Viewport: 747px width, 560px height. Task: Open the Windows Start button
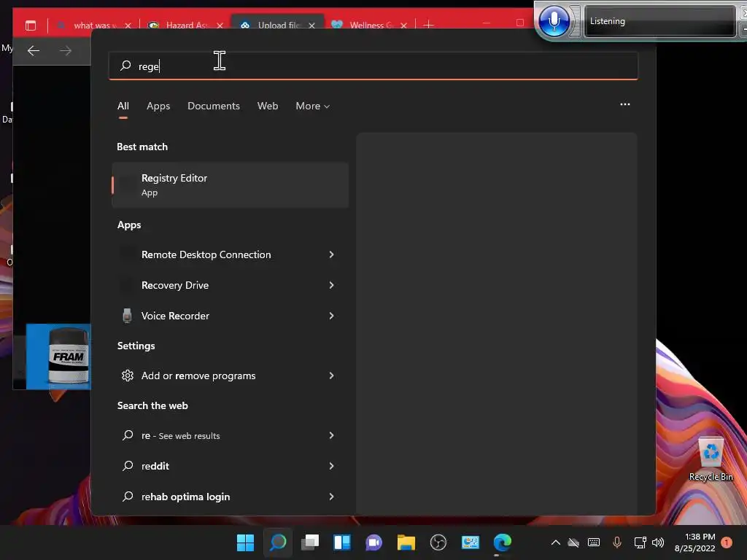tap(245, 542)
